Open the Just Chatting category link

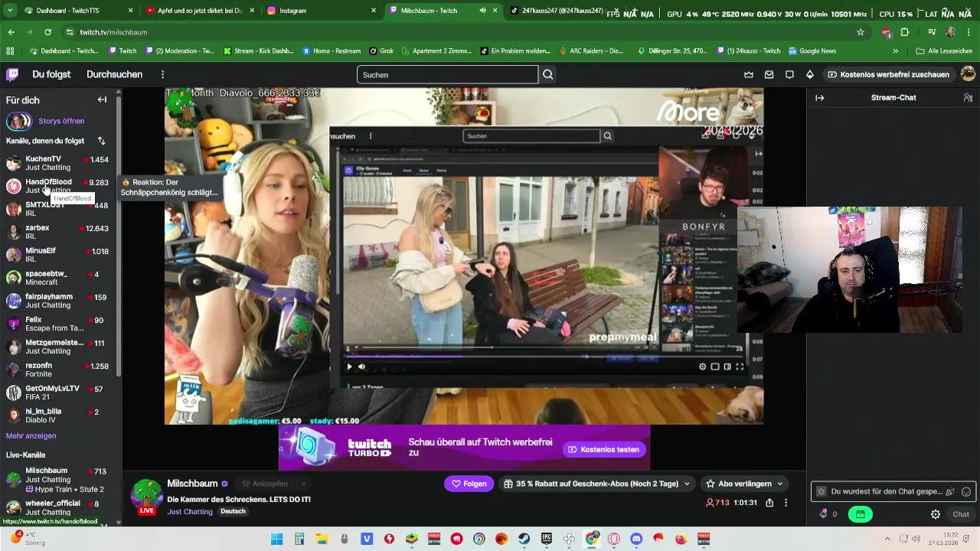tap(190, 511)
